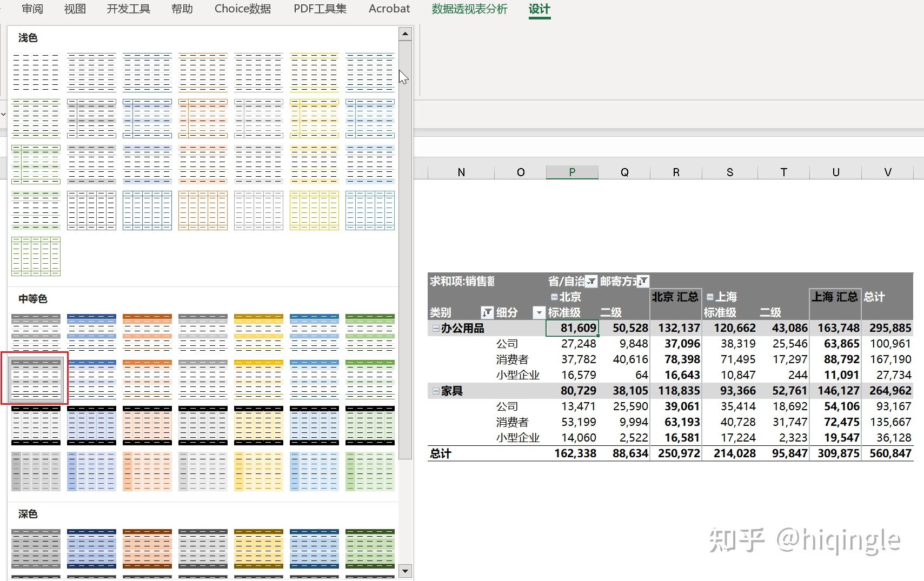This screenshot has width=924, height=581.
Task: Open the 邮寄方式 filter dropdown
Action: pyautogui.click(x=643, y=281)
